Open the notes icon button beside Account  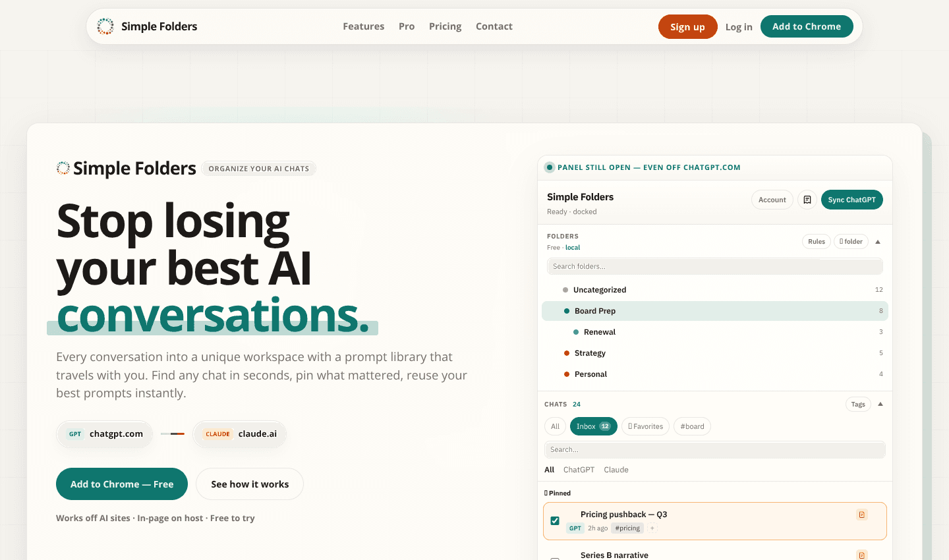click(x=807, y=200)
